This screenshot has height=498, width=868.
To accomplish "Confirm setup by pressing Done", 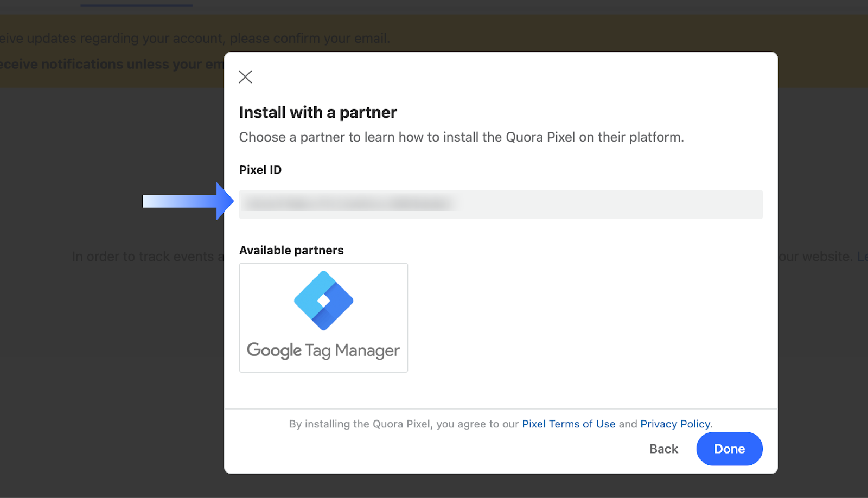I will (729, 449).
